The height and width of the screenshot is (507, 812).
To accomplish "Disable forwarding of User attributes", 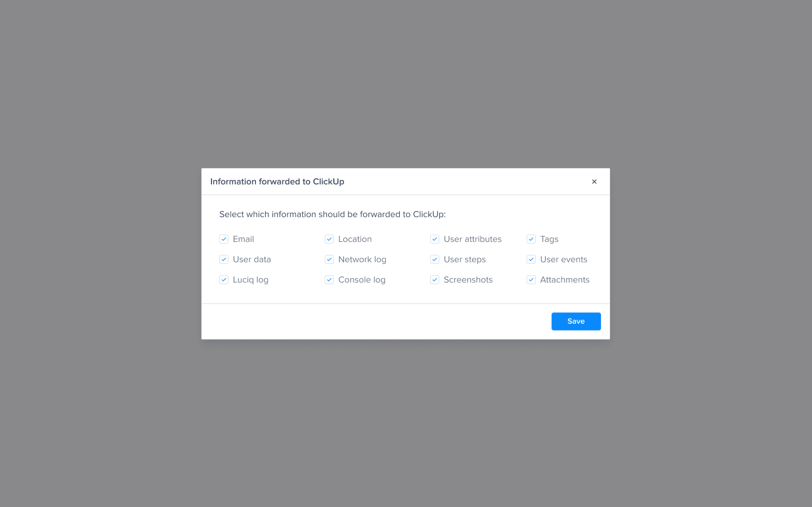I will click(435, 239).
